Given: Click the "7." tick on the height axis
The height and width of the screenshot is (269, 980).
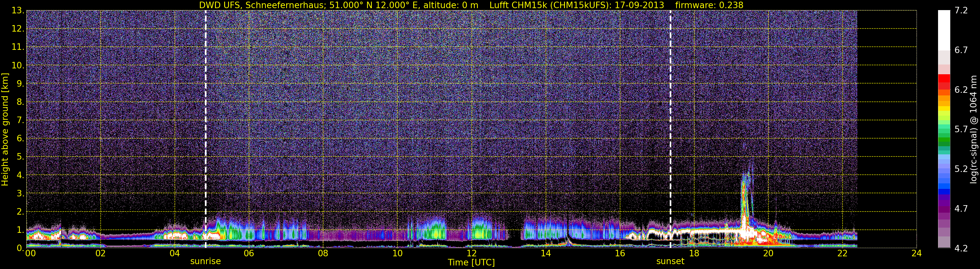Looking at the screenshot, I should pyautogui.click(x=20, y=120).
